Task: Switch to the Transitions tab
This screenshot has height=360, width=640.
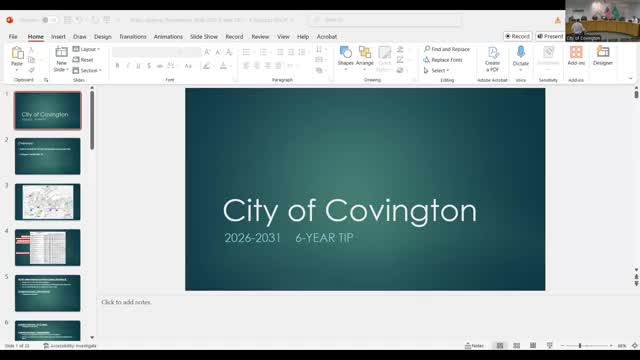Action: pyautogui.click(x=133, y=36)
